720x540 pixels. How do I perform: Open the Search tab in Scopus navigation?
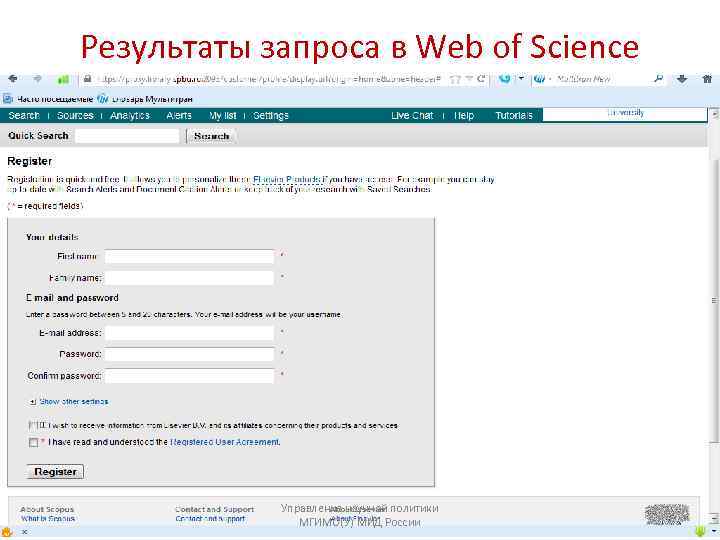coord(24,116)
